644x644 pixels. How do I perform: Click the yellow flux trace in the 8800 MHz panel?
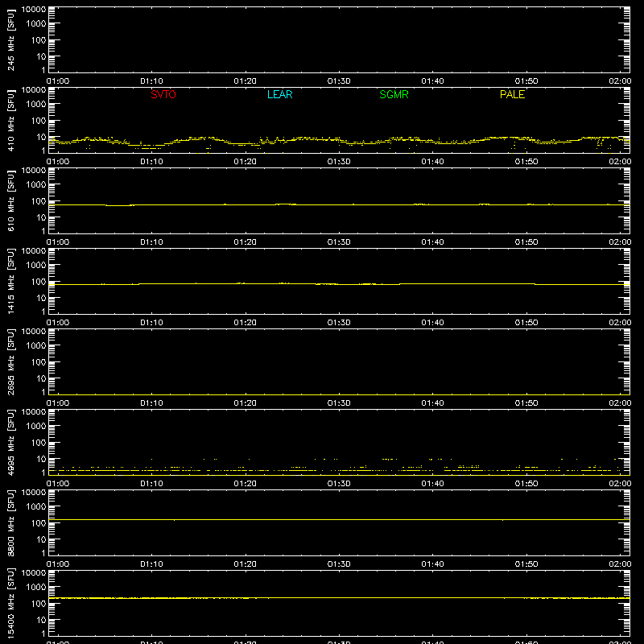(339, 519)
